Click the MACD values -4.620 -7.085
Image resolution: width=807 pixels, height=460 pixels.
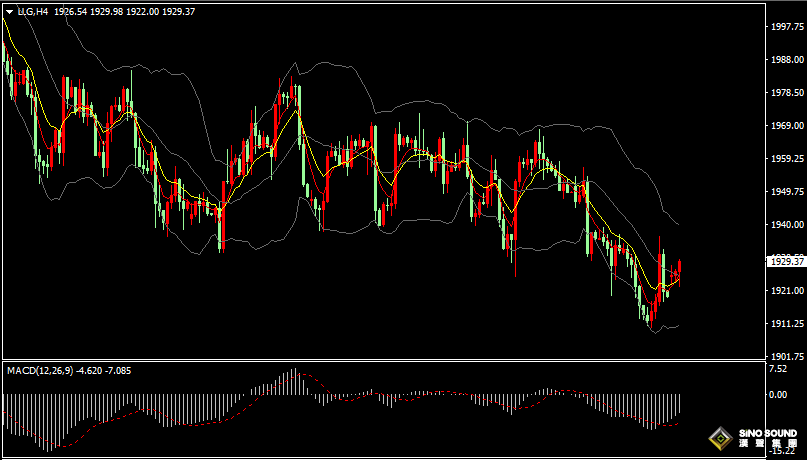point(118,371)
